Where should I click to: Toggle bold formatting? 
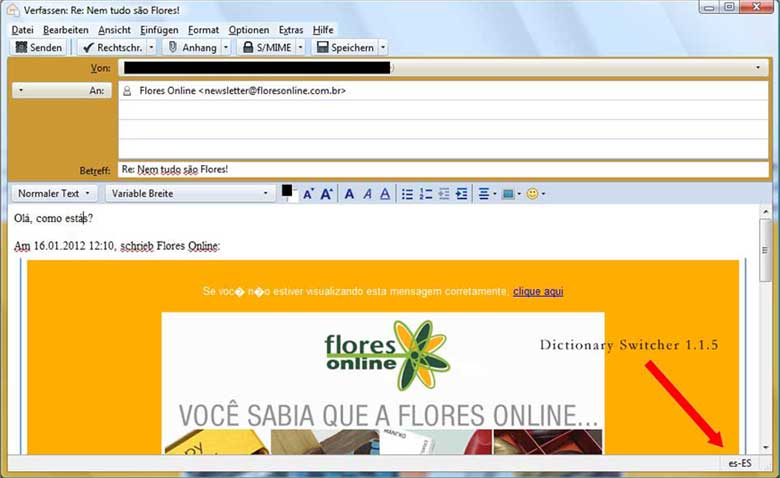tap(349, 194)
